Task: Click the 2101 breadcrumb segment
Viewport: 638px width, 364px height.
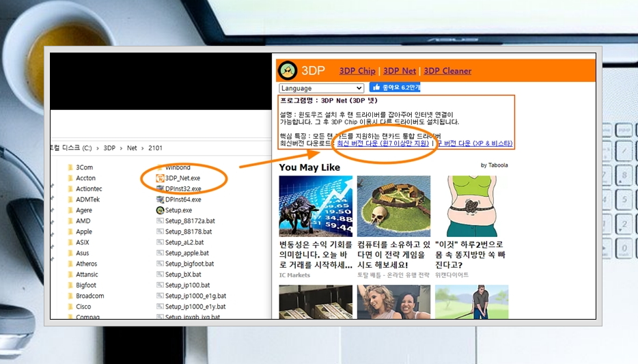Action: tap(156, 148)
